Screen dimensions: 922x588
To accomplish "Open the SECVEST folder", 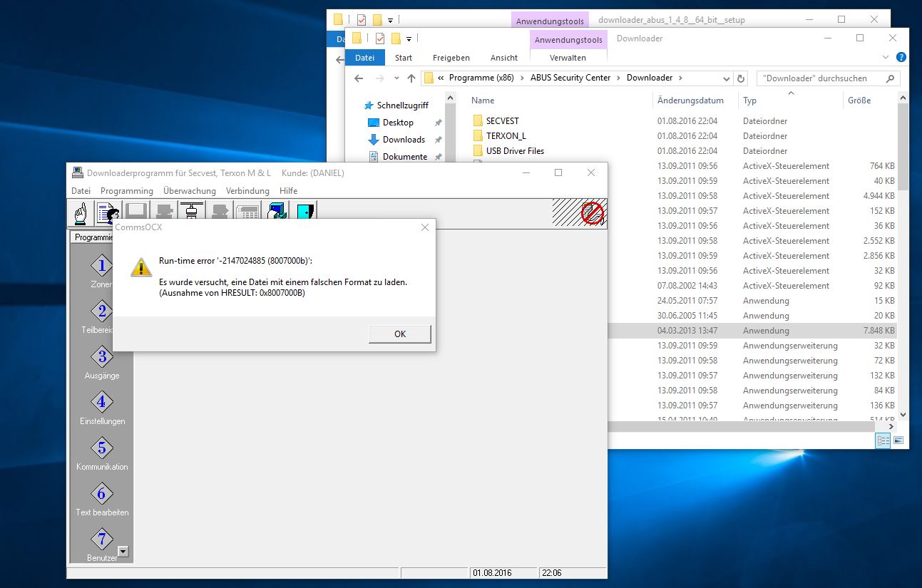I will 502,121.
